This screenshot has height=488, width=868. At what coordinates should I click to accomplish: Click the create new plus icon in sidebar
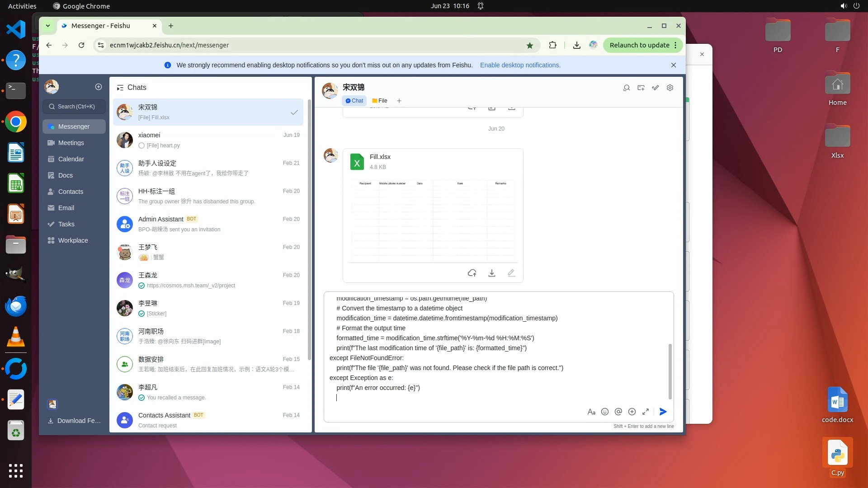[x=99, y=87]
